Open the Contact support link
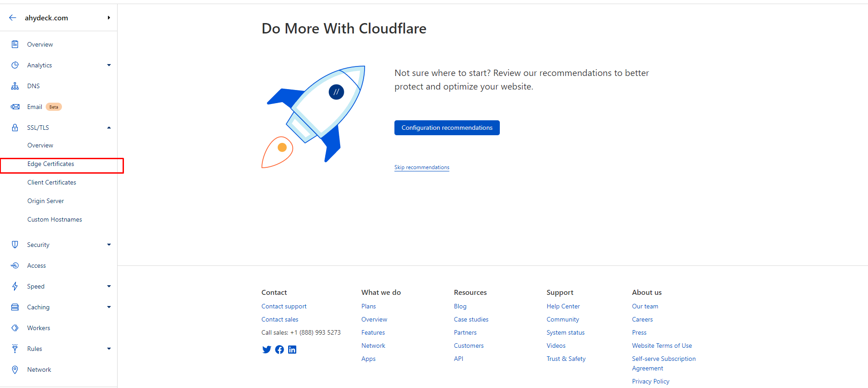Image resolution: width=868 pixels, height=388 pixels. [284, 306]
